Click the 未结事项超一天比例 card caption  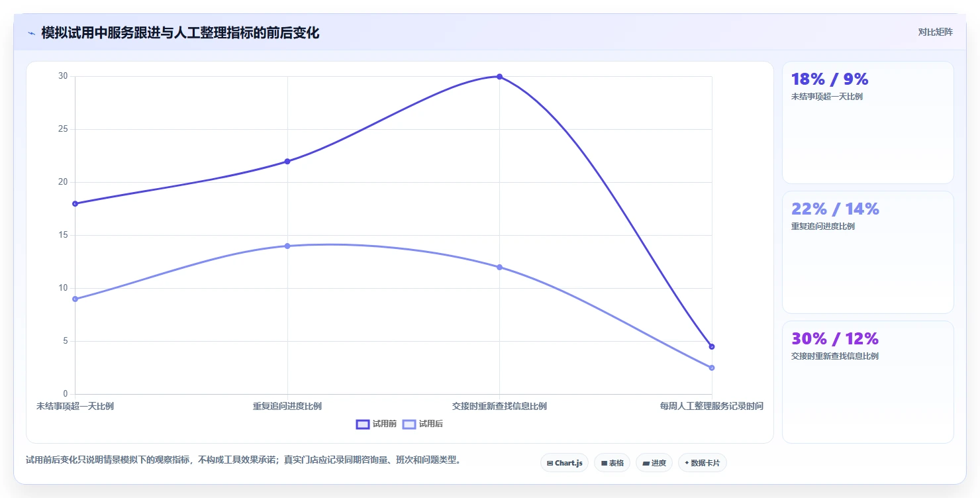[827, 97]
